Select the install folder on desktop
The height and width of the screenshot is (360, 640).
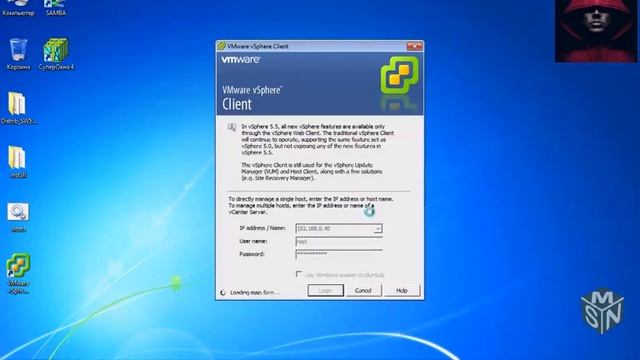(18, 162)
